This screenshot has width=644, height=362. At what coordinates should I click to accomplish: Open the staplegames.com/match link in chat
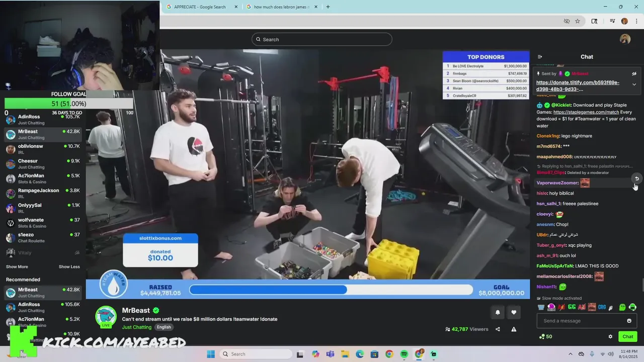[586, 112]
